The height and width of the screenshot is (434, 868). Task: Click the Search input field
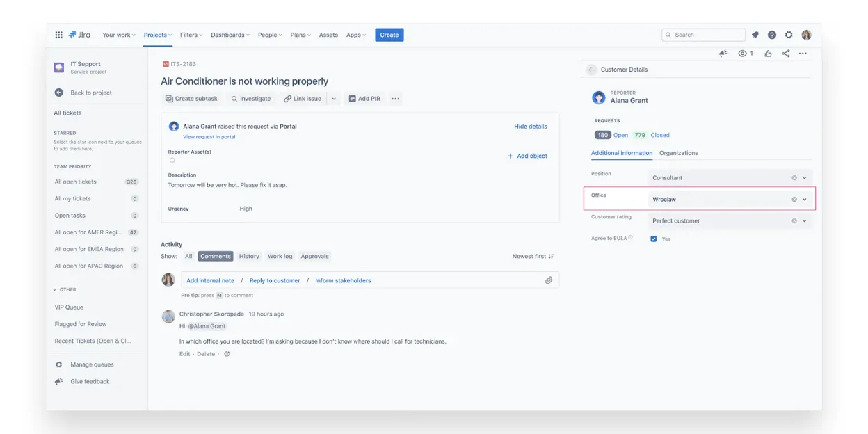(x=704, y=35)
